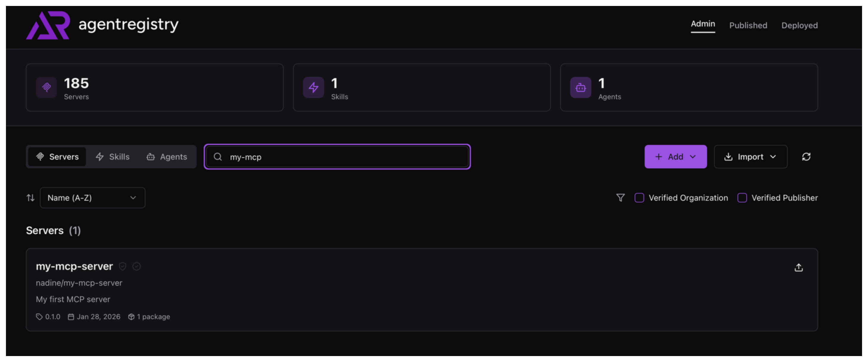Open the Deployed page link
This screenshot has height=362, width=868.
[799, 25]
